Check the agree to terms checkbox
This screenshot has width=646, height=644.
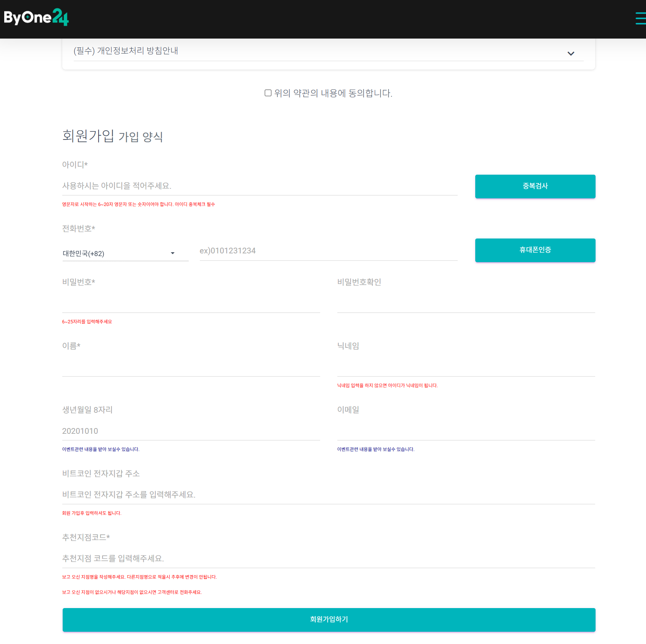click(x=268, y=93)
